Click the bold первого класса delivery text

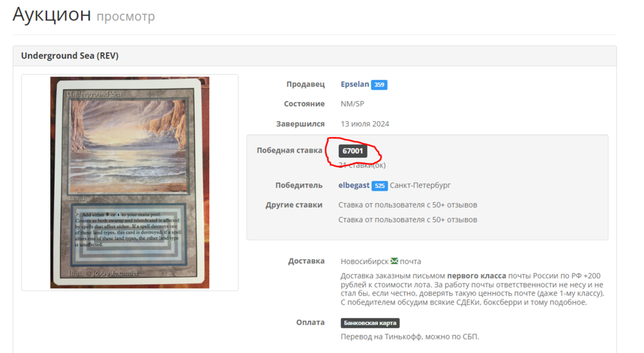[x=477, y=276]
